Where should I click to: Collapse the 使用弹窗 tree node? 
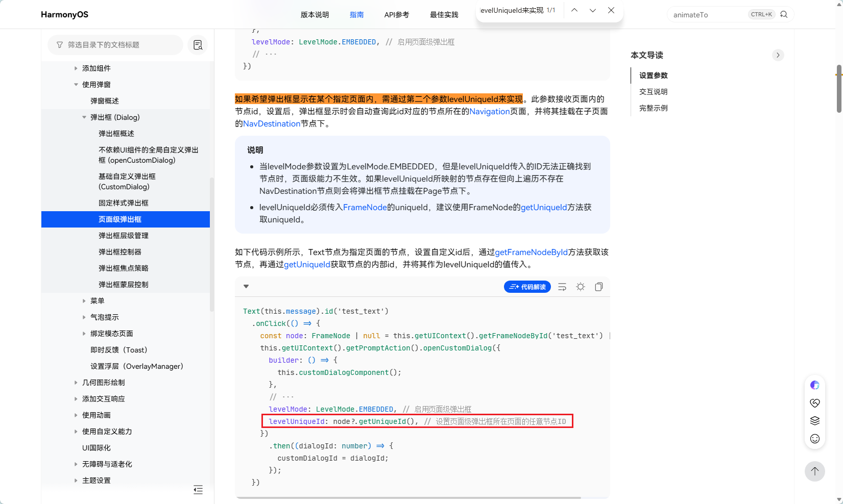[x=76, y=85]
